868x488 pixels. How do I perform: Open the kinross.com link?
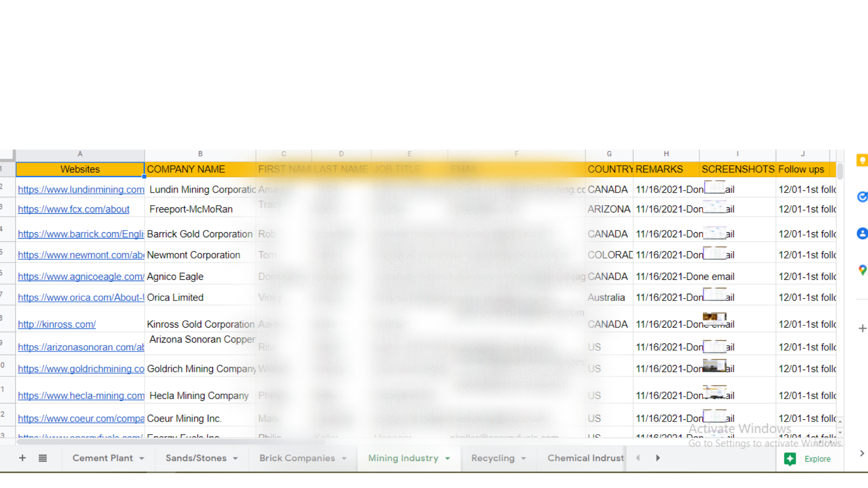point(57,324)
